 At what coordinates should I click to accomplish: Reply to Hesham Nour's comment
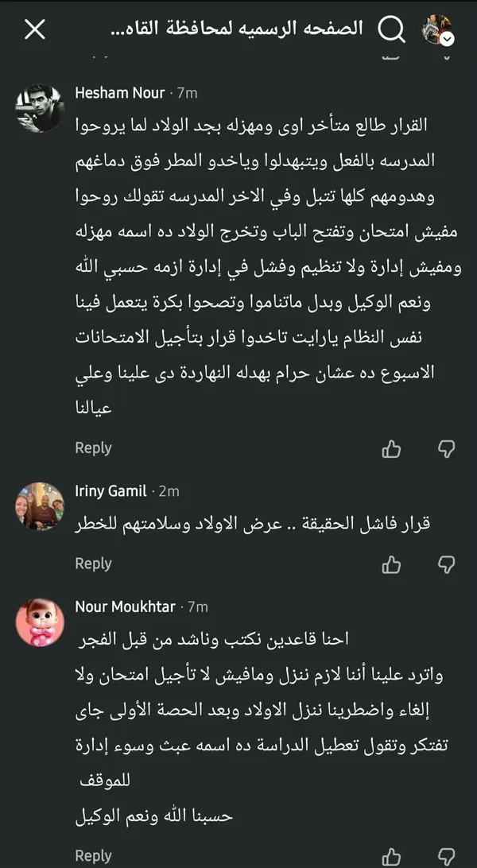coord(93,448)
